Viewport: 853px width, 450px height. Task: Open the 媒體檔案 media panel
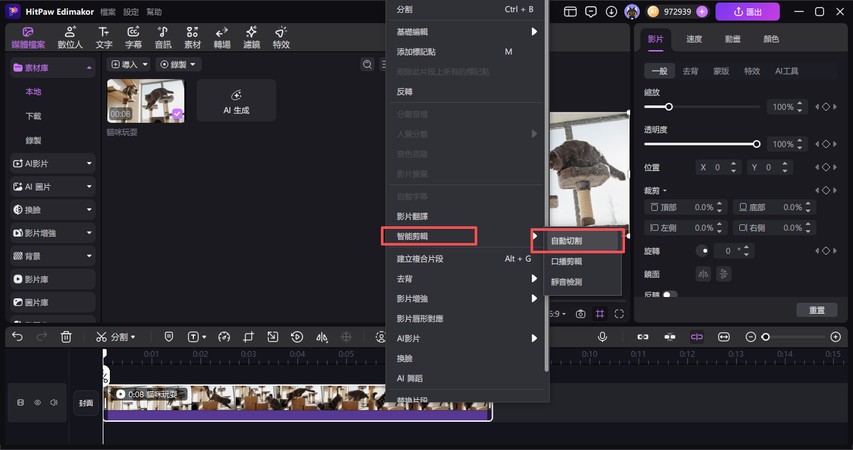click(x=28, y=38)
